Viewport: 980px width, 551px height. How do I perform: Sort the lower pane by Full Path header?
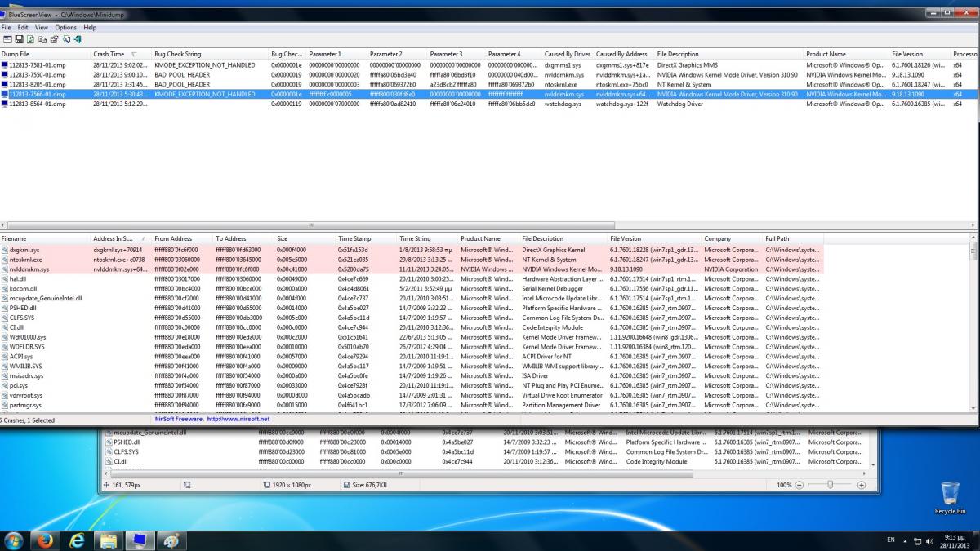pos(793,239)
